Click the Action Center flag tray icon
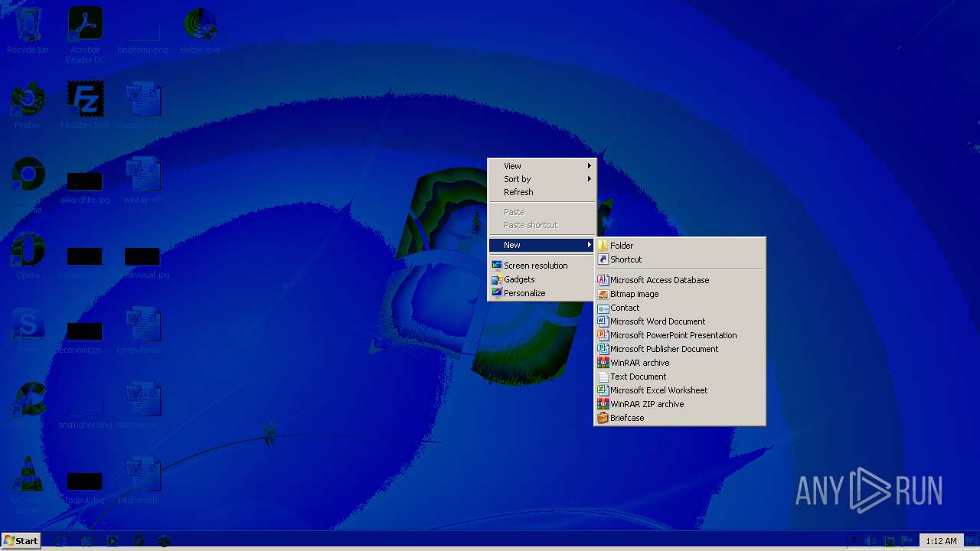The height and width of the screenshot is (551, 980). (x=907, y=541)
